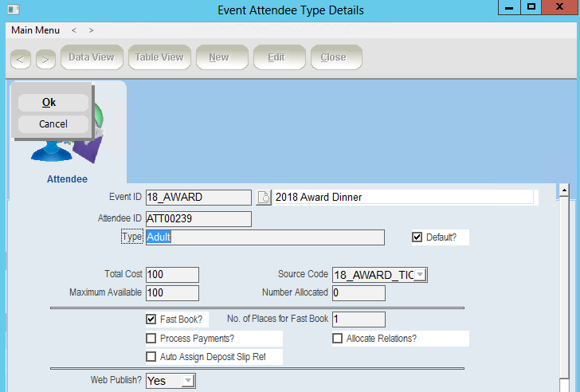Viewport: 580px width, 392px height.
Task: Click the scrollbar up arrow
Action: click(563, 190)
